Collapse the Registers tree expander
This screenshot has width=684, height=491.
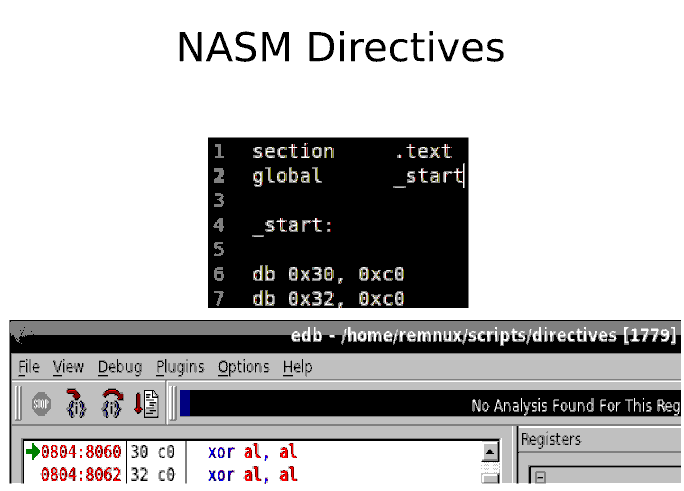point(540,477)
